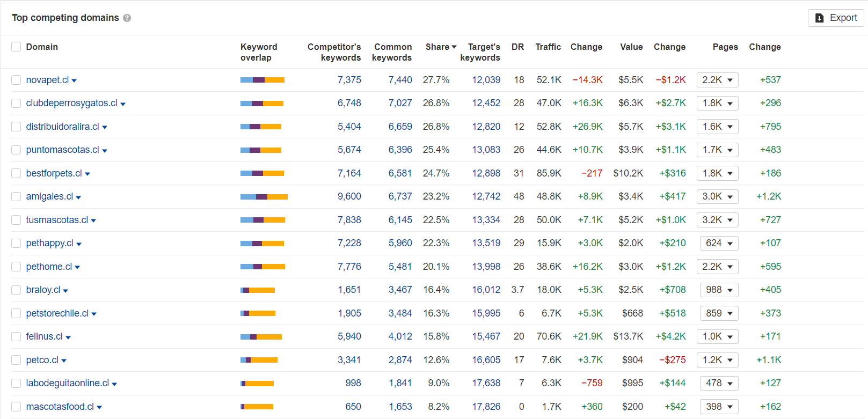
Task: Click competitor's keywords 7,375 for novapet.cl
Action: 349,80
